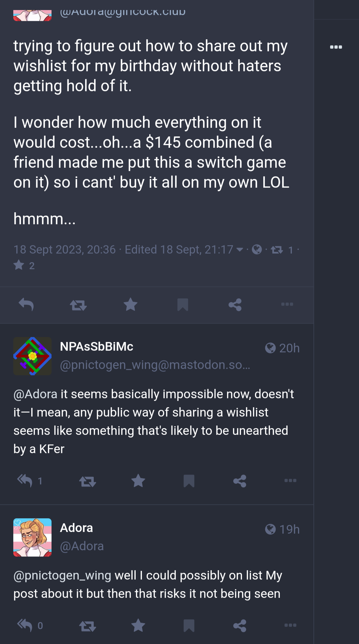Open top-right three-dot column menu
Viewport: 359px width, 644px height.
coord(336,47)
